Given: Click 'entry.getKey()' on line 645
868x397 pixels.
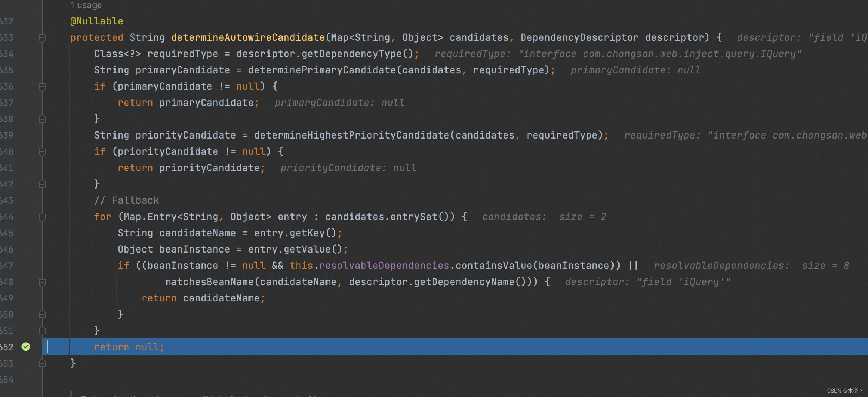Looking at the screenshot, I should 295,233.
